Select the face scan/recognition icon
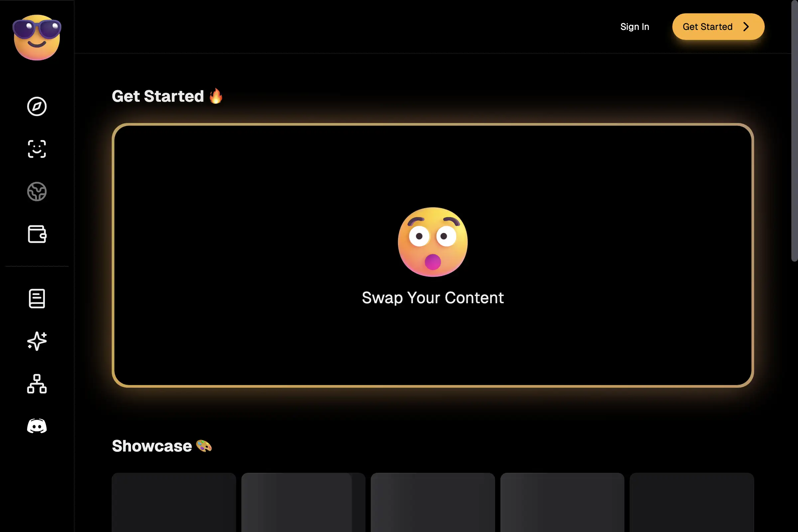Screen dimensions: 798x532 [37, 148]
